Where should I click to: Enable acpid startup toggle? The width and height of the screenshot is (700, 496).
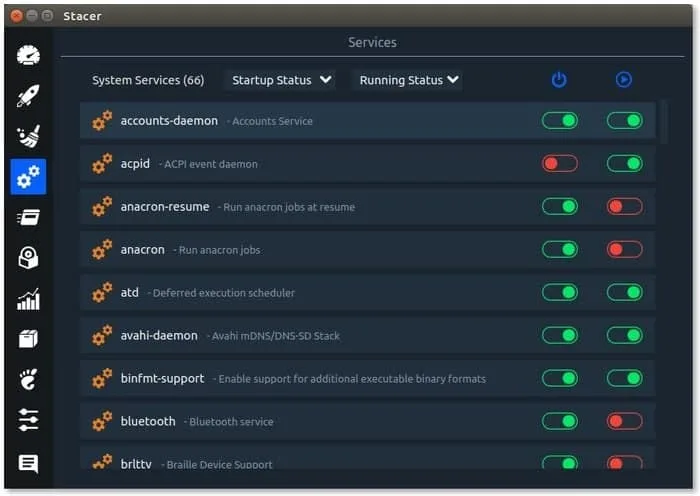(560, 163)
